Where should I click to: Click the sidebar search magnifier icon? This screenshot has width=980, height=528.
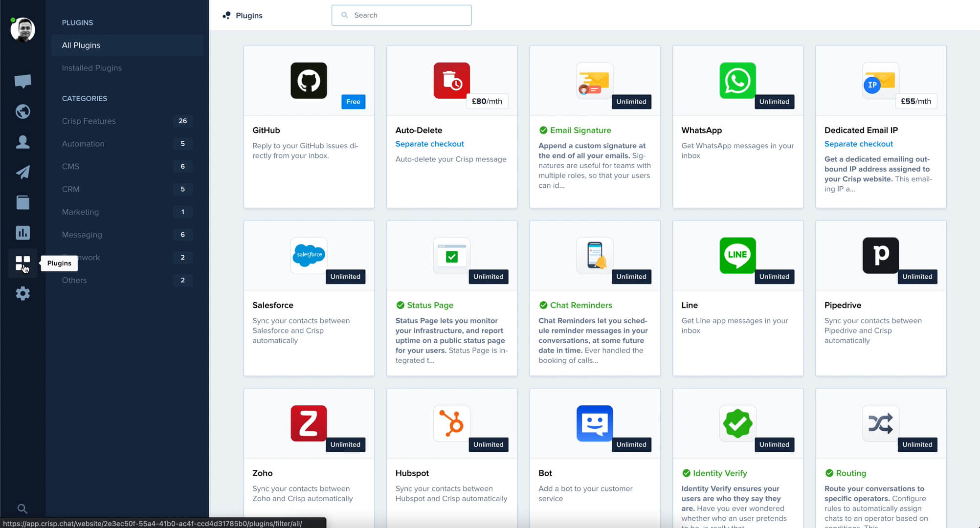point(22,508)
